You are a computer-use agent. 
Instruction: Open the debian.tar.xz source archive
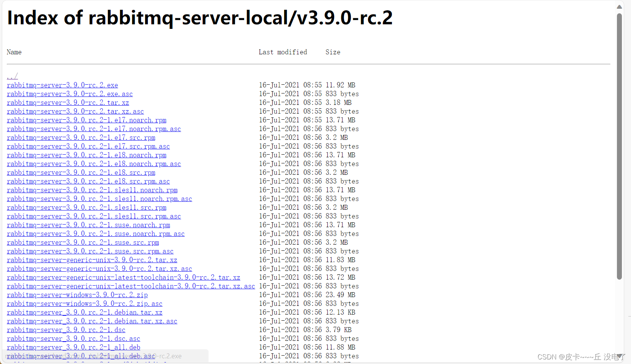coord(84,312)
